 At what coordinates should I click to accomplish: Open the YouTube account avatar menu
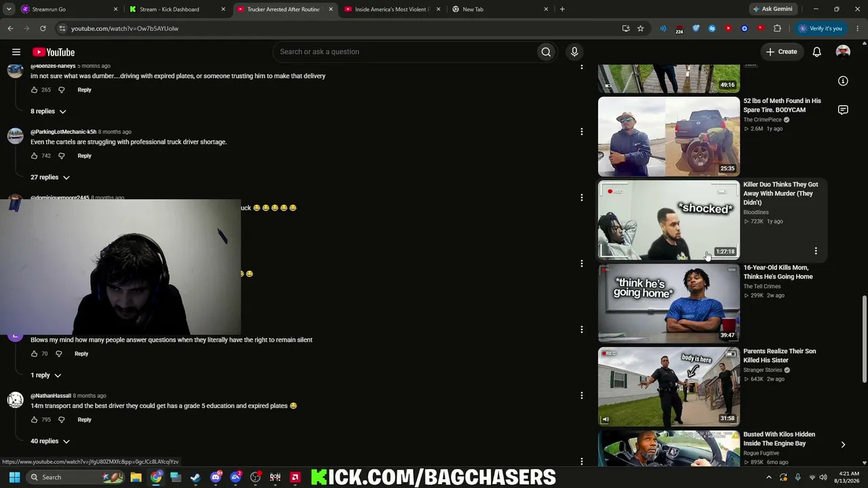pos(843,52)
